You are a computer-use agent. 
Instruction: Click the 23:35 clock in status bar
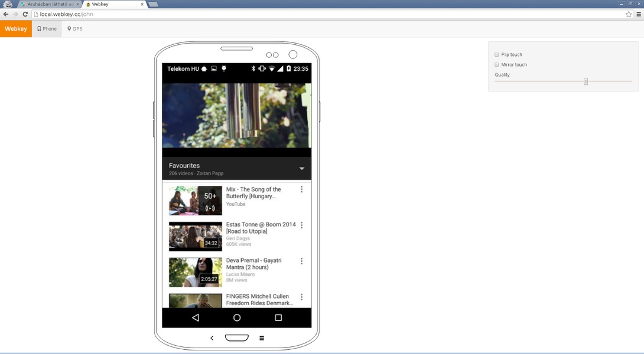[x=301, y=68]
